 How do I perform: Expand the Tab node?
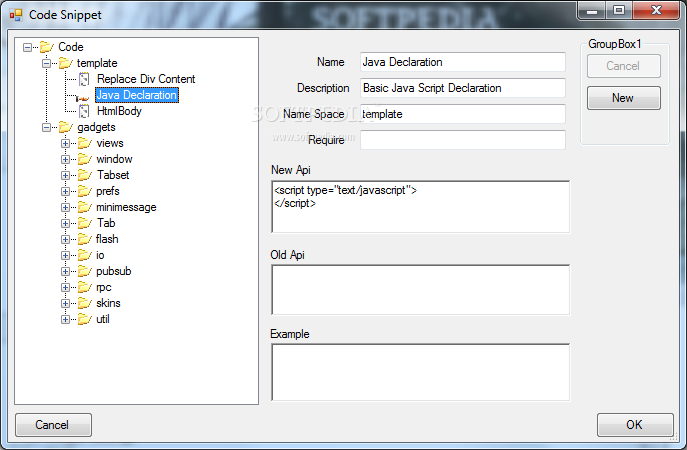(x=65, y=223)
